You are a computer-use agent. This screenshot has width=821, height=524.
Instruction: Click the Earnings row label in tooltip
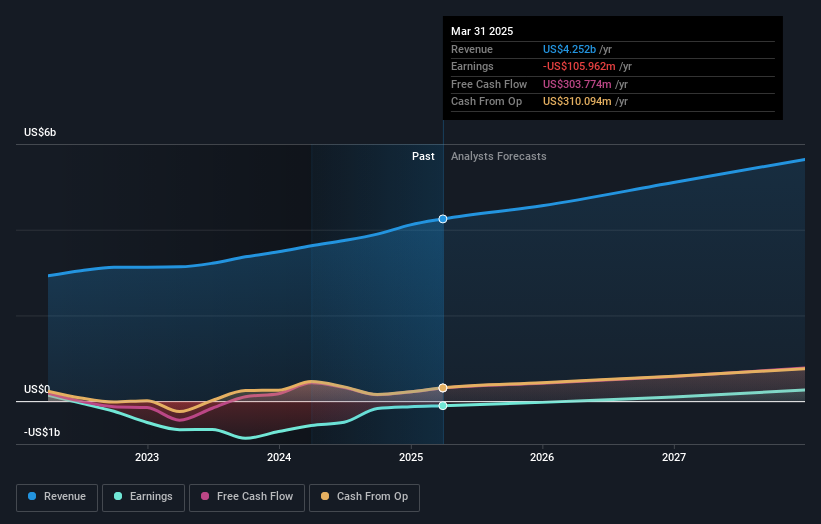472,66
